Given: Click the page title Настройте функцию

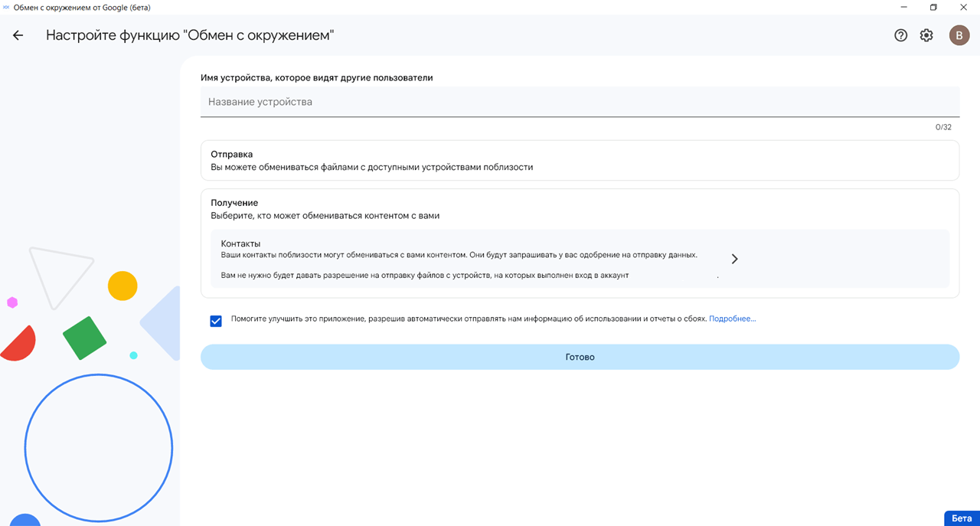Looking at the screenshot, I should coord(190,35).
